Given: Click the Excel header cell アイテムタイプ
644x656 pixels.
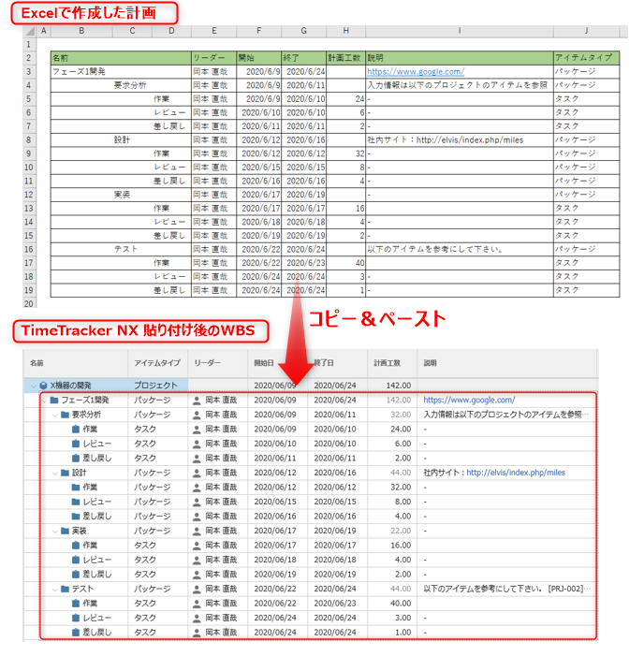Looking at the screenshot, I should tap(586, 58).
